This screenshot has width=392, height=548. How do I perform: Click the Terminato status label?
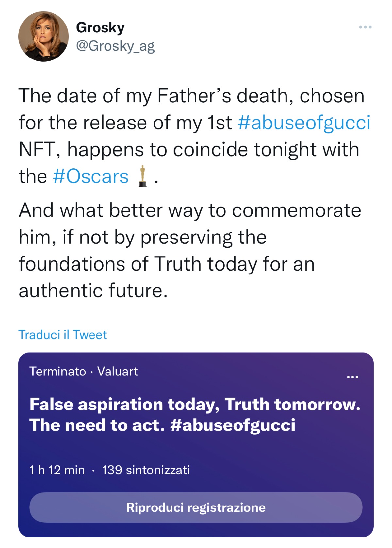[58, 372]
